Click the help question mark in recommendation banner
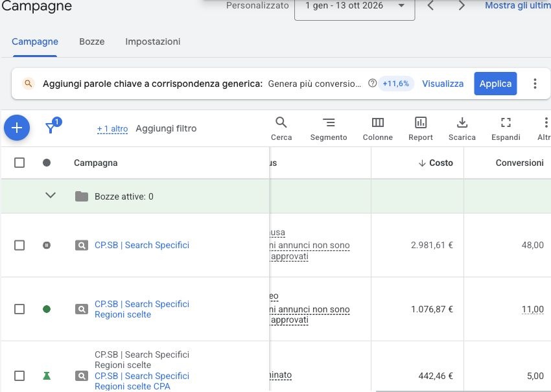Screen dimensions: 551x392 click(372, 83)
